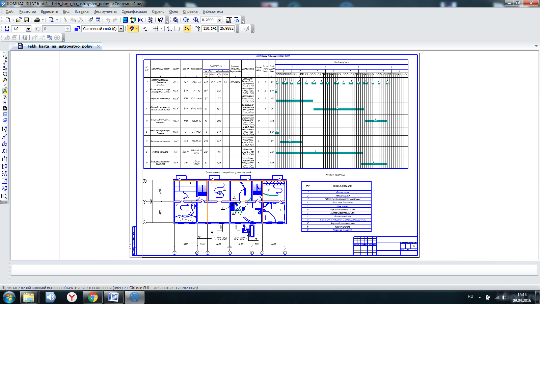Save the drawing with the floppy disk icon
Screen dimensions: 540x392
[x=26, y=20]
